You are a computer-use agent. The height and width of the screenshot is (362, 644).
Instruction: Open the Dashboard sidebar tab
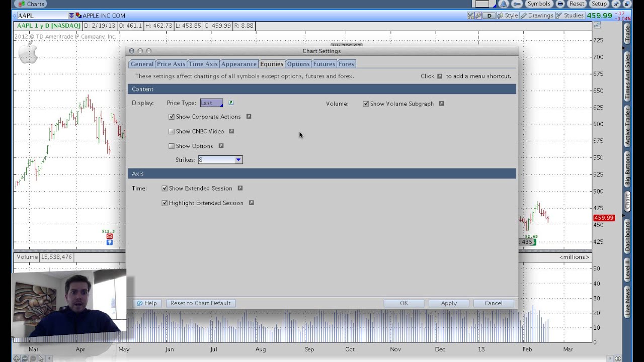point(627,236)
